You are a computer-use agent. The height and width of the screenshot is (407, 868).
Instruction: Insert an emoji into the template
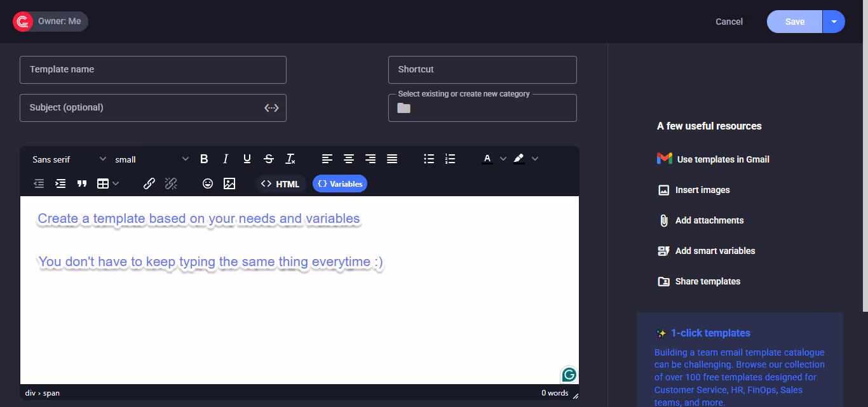[208, 183]
